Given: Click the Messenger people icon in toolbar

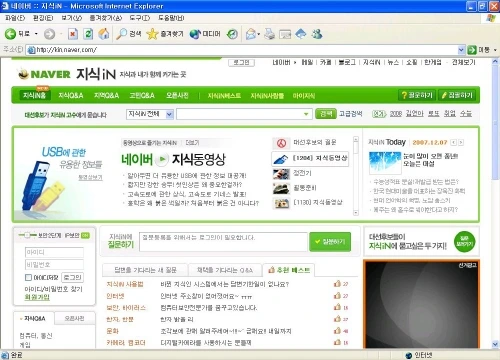Looking at the screenshot, I should click(x=317, y=34).
